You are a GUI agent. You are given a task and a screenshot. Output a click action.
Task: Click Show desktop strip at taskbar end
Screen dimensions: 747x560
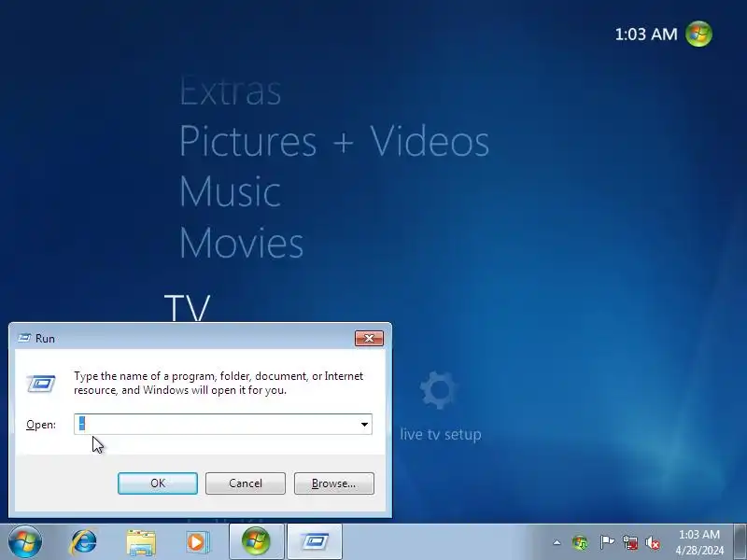(740, 542)
